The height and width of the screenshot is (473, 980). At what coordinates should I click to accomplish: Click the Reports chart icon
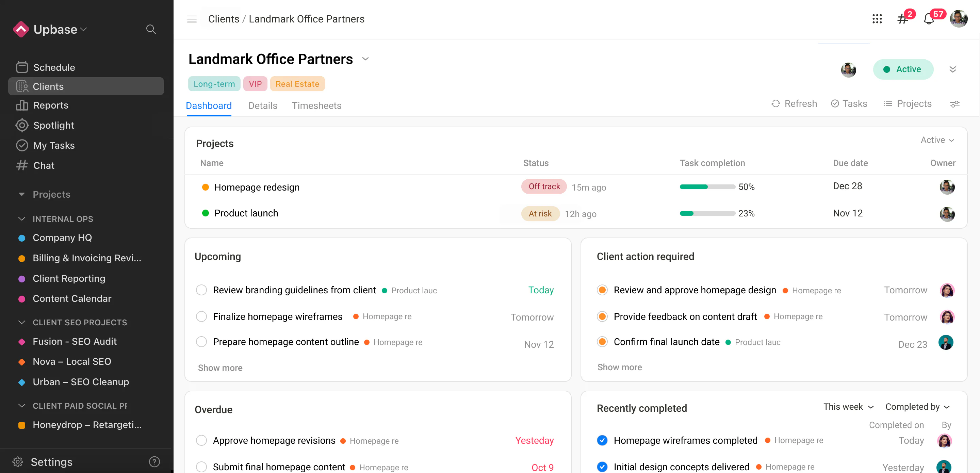(x=22, y=105)
